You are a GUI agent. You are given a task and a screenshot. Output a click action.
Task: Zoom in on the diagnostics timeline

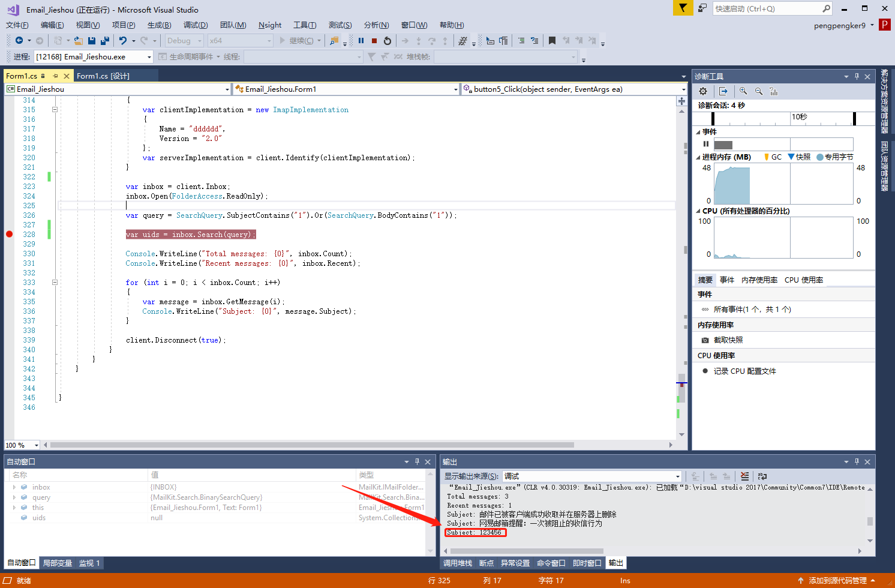click(743, 91)
